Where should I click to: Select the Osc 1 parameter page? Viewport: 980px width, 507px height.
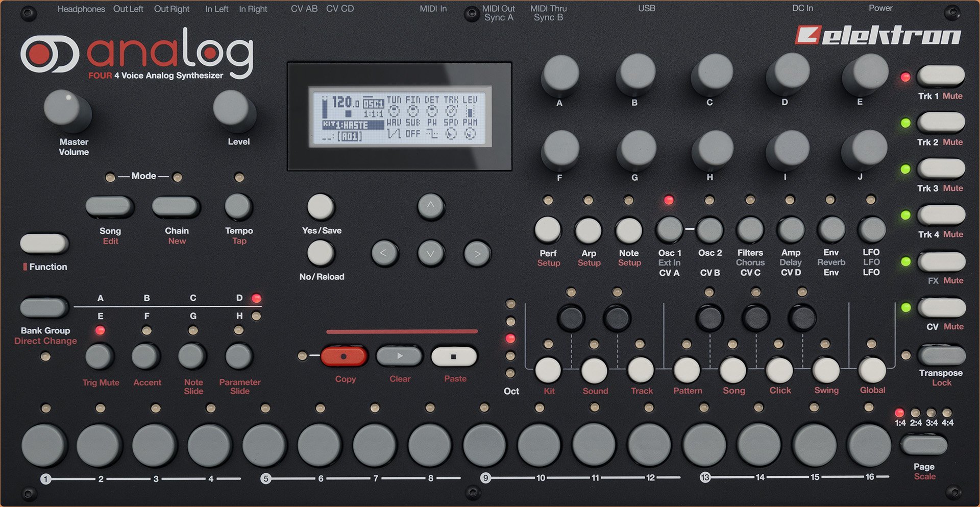click(669, 230)
